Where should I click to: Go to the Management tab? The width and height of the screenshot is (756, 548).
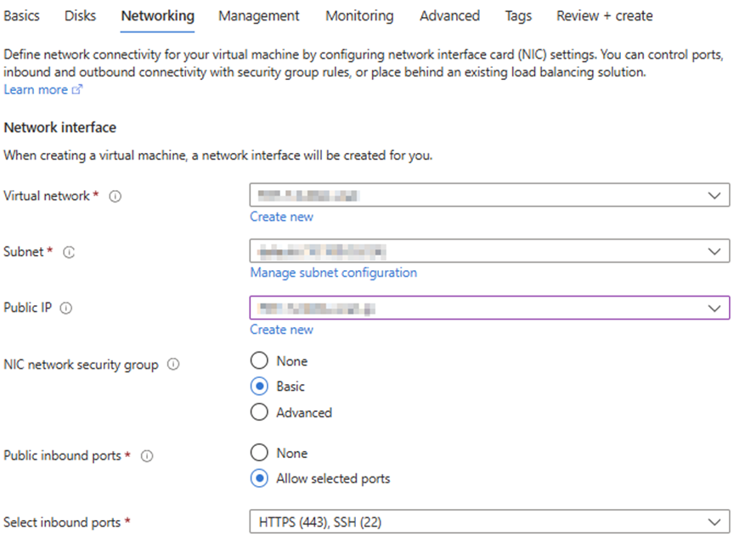coord(259,16)
